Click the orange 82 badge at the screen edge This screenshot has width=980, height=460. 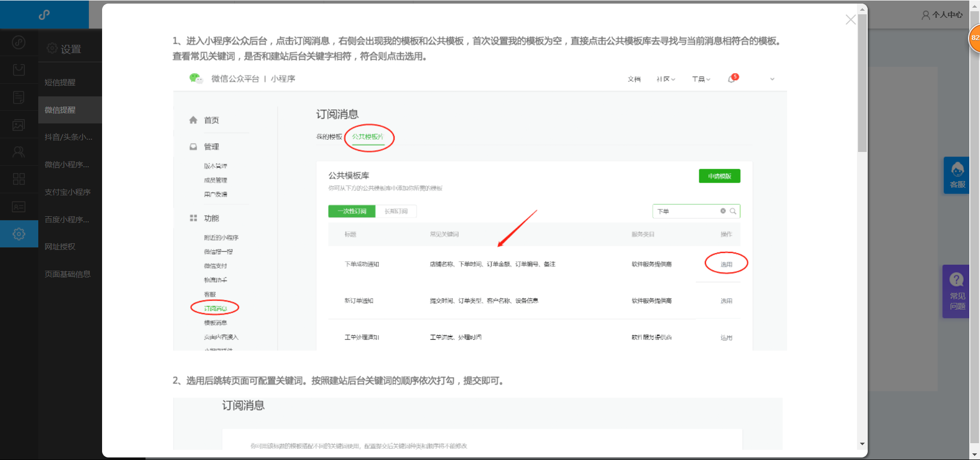click(974, 38)
